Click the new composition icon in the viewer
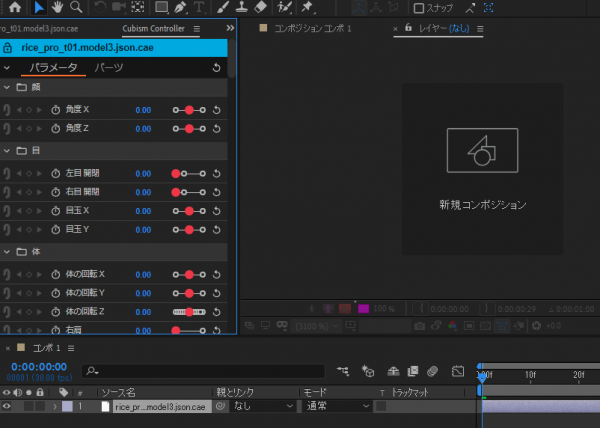 coord(482,150)
